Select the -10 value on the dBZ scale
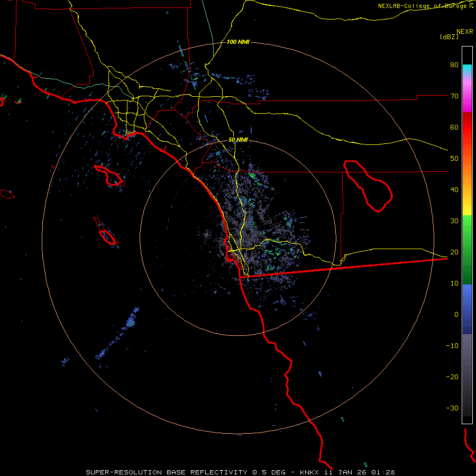This screenshot has height=476, width=476. pos(452,346)
